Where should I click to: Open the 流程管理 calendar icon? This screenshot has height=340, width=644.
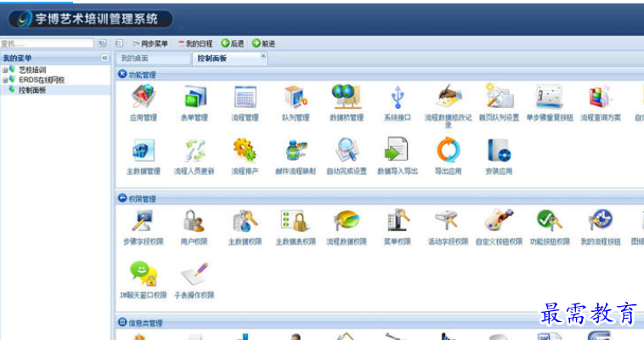click(246, 97)
